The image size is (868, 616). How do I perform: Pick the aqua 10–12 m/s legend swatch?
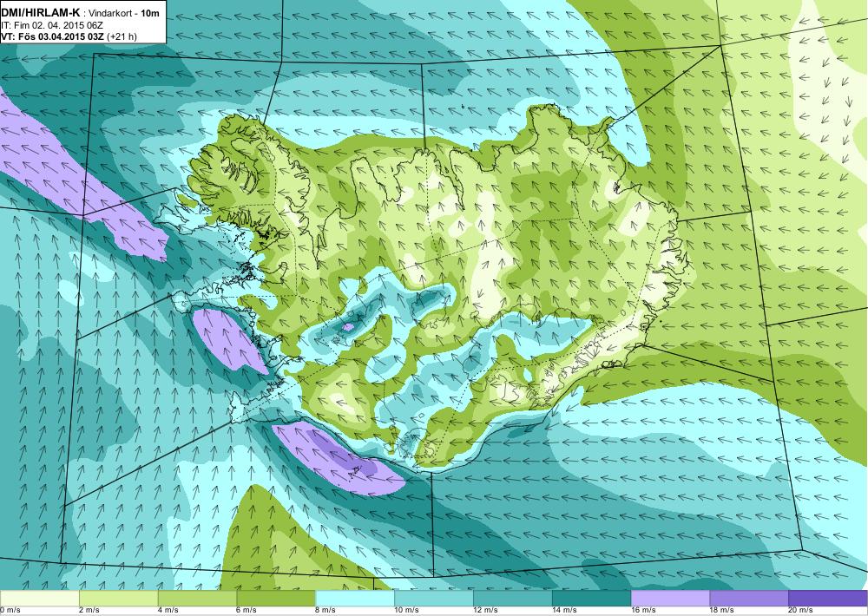[x=434, y=599]
